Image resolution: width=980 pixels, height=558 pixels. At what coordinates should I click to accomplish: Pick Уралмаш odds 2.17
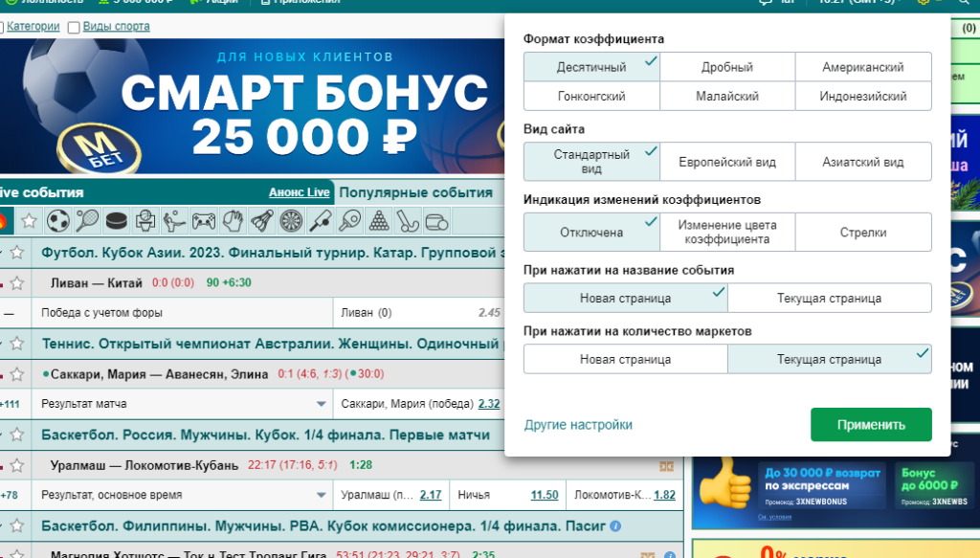(431, 495)
